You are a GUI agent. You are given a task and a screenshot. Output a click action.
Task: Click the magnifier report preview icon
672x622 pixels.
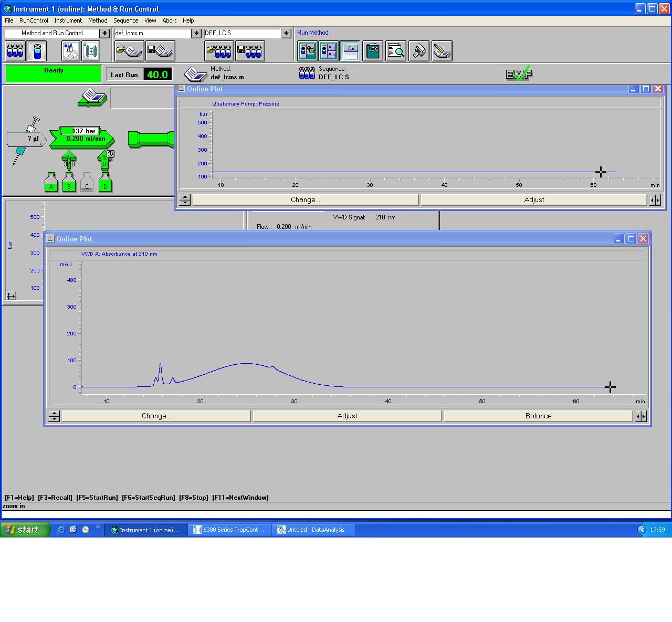click(x=396, y=51)
